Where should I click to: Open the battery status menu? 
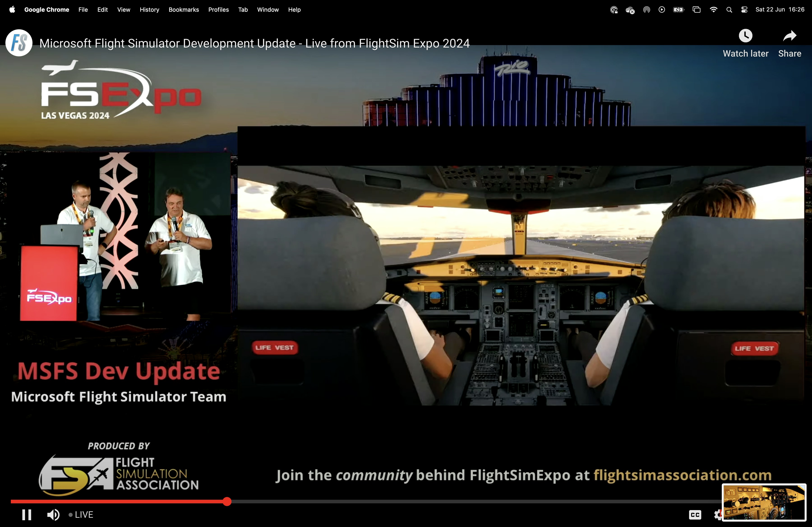tap(678, 9)
